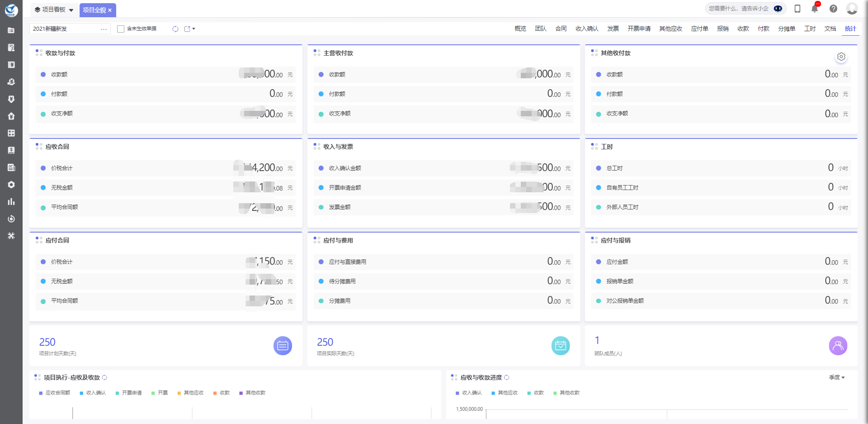Close the 项目全貌 tab

(110, 10)
